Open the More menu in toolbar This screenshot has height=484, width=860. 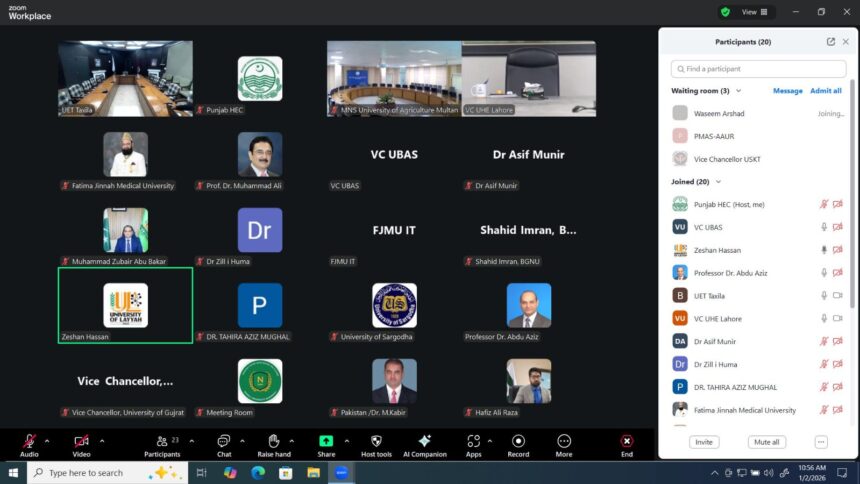tap(564, 441)
